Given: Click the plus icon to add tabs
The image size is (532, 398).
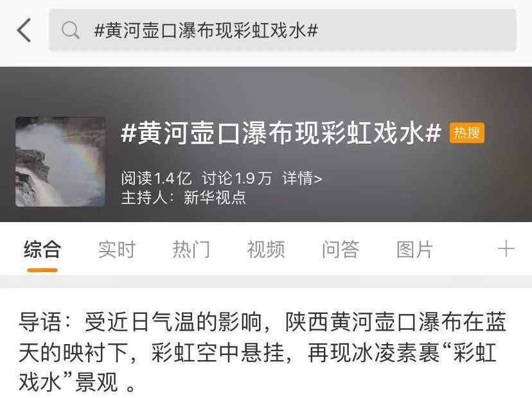Looking at the screenshot, I should point(506,248).
